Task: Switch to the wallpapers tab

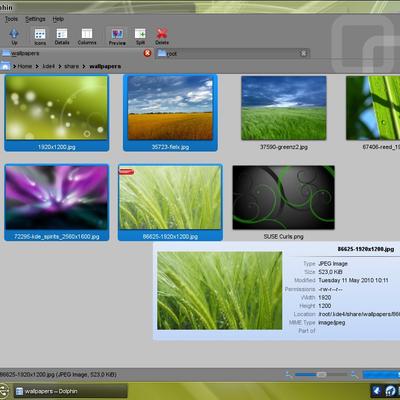Action: tap(76, 53)
